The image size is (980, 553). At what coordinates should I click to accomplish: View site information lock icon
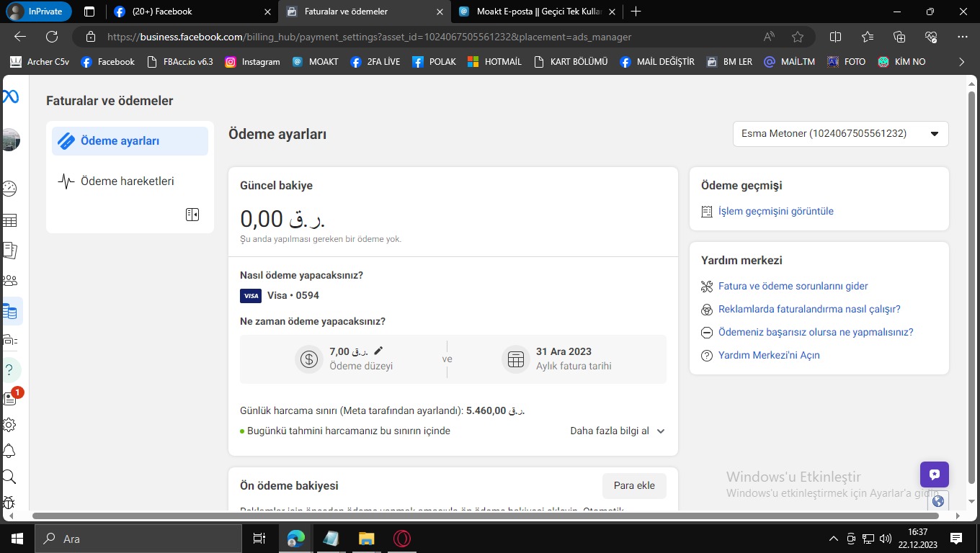click(91, 37)
